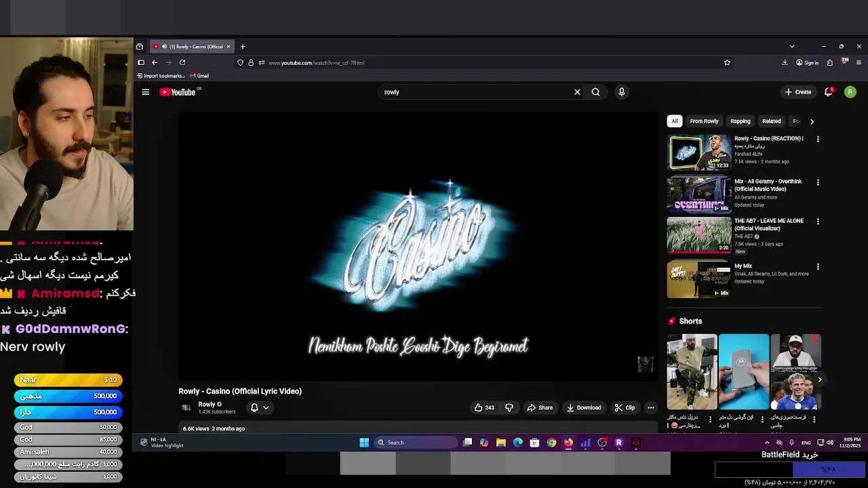868x488 pixels.
Task: Dislike the Casino video
Action: click(x=509, y=407)
